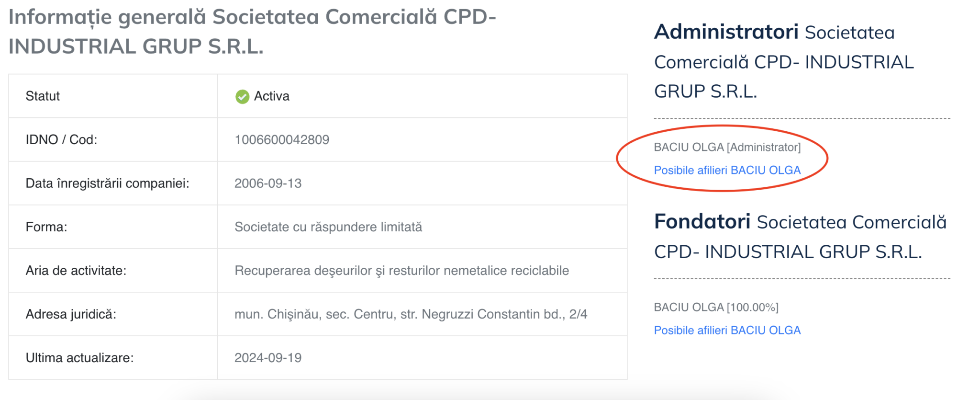Click the Ultima actualizare label

79,358
